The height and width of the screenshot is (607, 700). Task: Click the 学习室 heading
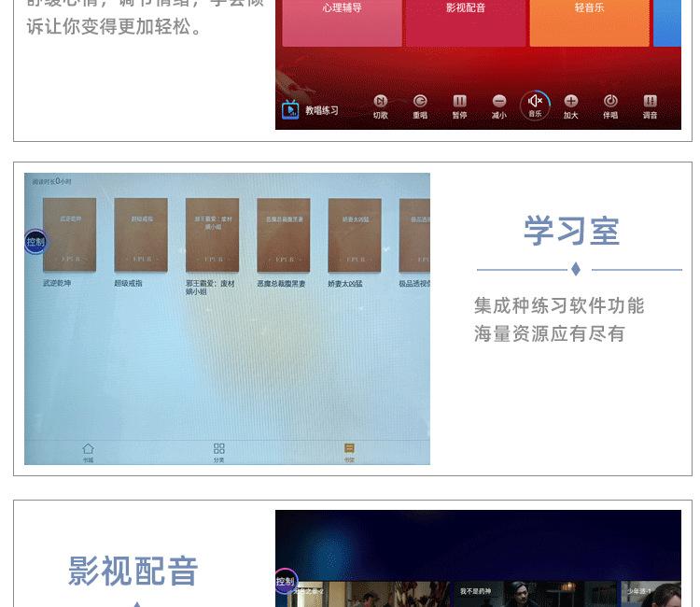(572, 231)
